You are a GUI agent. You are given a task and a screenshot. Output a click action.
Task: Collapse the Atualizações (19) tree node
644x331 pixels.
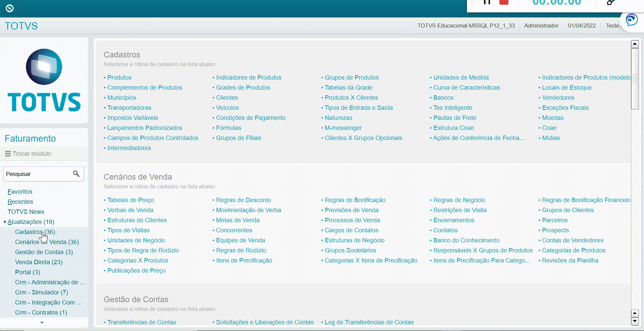point(5,222)
